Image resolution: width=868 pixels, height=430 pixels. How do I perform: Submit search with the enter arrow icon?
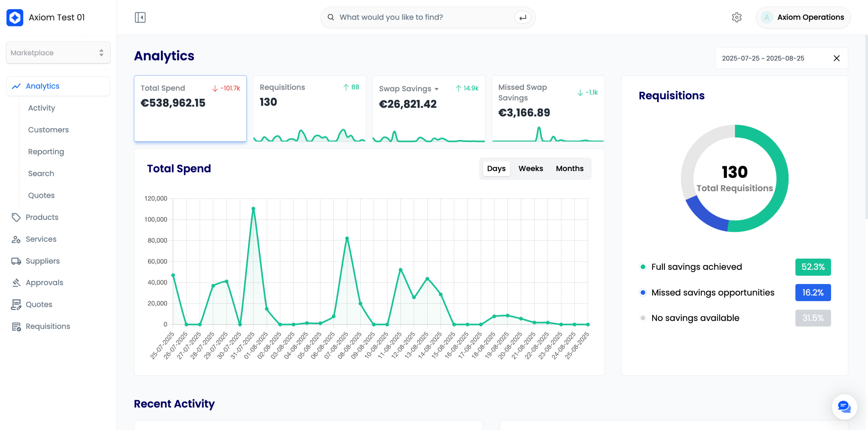[522, 17]
